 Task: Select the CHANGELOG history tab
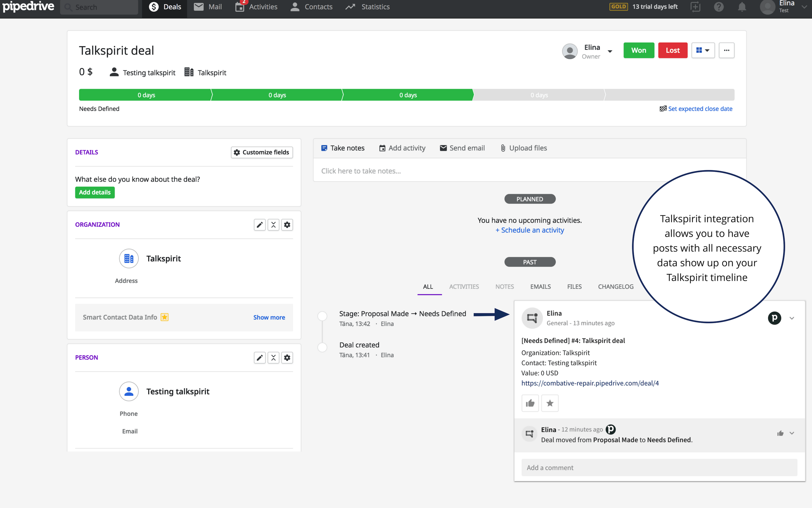pyautogui.click(x=616, y=287)
